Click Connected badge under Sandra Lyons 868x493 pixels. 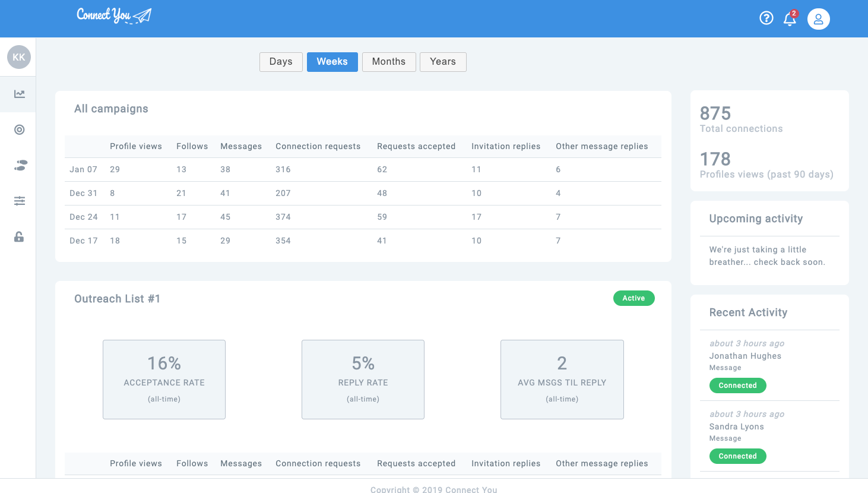click(737, 456)
